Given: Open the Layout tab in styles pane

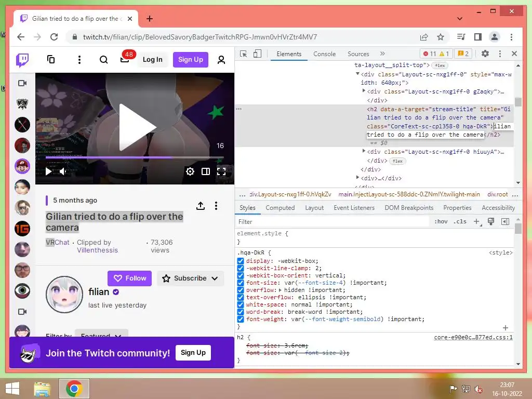Looking at the screenshot, I should tap(314, 208).
